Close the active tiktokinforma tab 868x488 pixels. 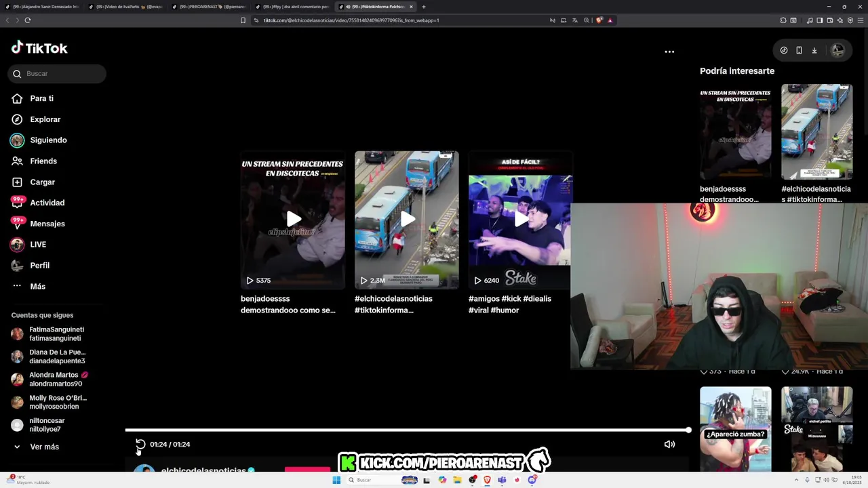point(411,7)
